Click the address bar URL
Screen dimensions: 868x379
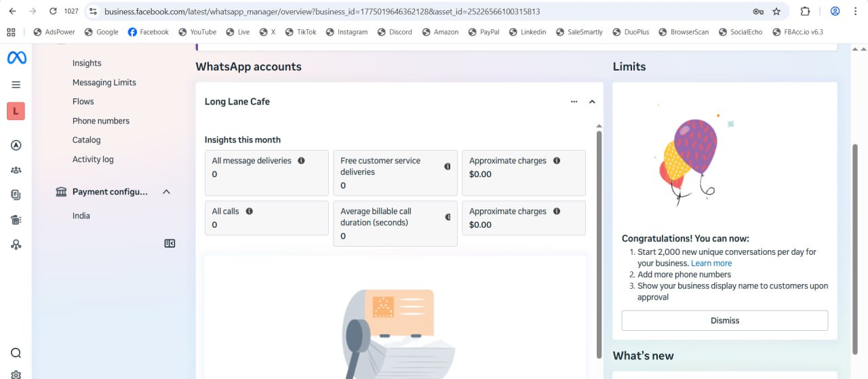tap(322, 12)
